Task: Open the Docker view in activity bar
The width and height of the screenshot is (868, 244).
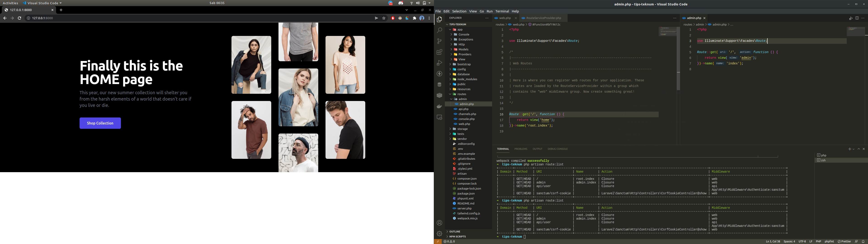Action: [x=439, y=106]
